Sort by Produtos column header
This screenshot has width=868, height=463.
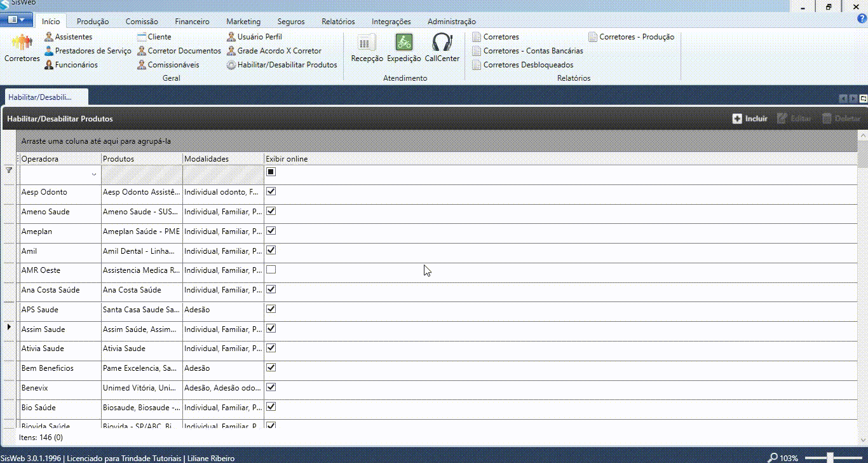[x=142, y=158]
